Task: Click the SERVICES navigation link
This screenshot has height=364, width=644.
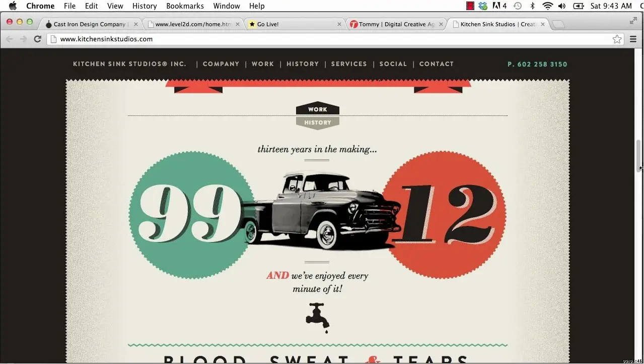Action: 349,64
